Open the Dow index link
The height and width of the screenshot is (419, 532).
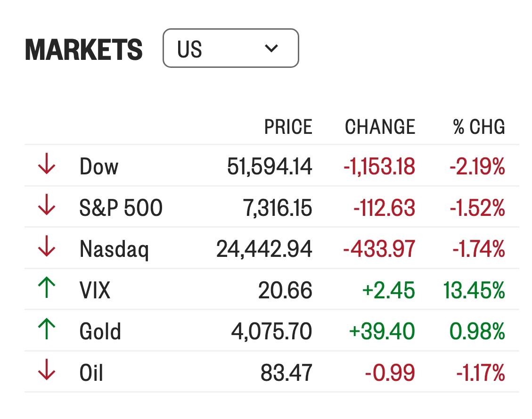coord(99,166)
